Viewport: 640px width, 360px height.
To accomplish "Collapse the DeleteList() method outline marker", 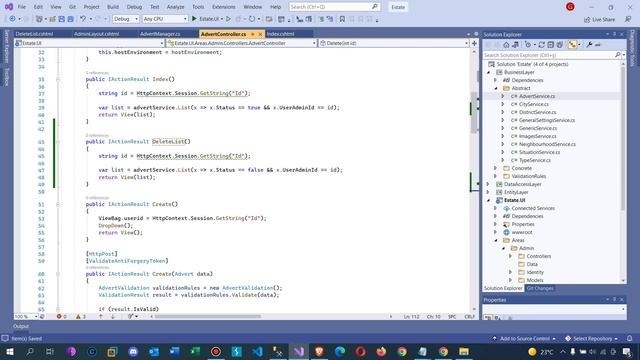I will tap(58, 142).
